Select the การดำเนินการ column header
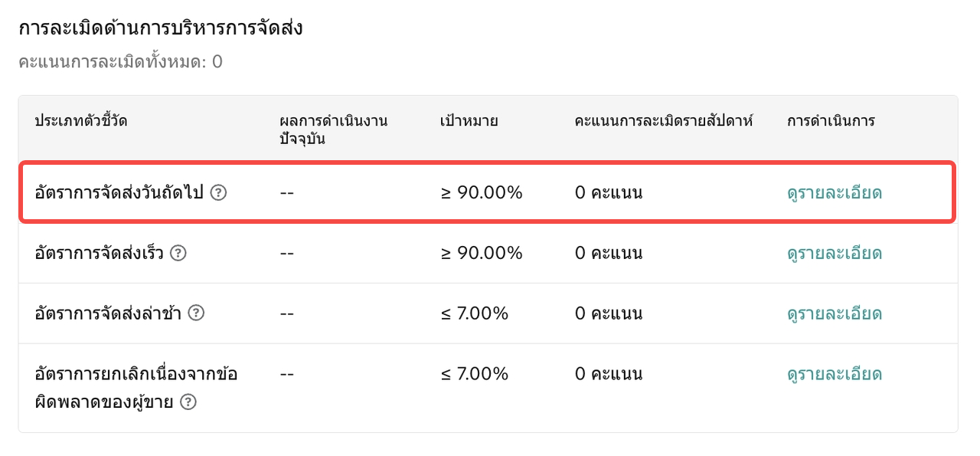980x456 pixels. click(x=831, y=121)
